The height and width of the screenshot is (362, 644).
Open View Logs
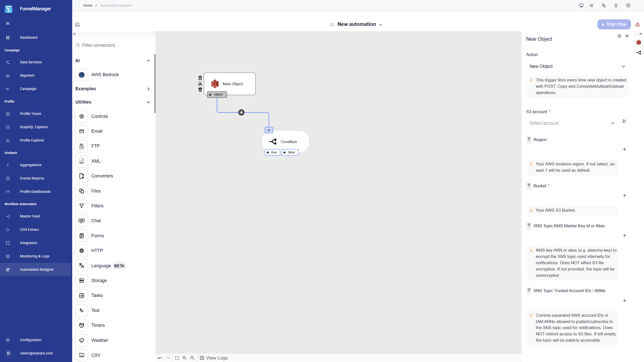(x=214, y=358)
